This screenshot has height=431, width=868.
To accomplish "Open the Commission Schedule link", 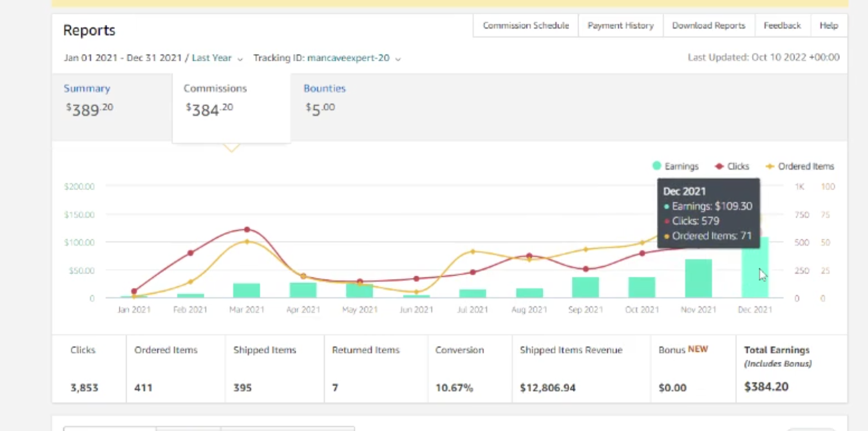I will 525,25.
